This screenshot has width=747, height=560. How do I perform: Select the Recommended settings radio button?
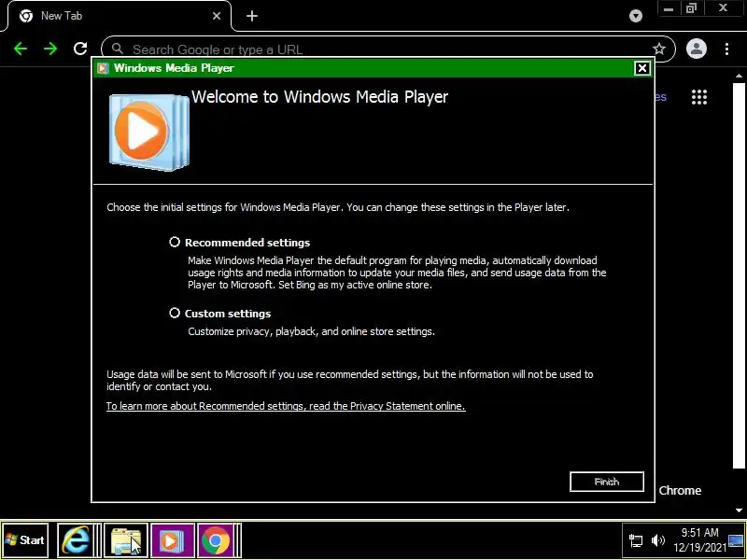pos(175,242)
